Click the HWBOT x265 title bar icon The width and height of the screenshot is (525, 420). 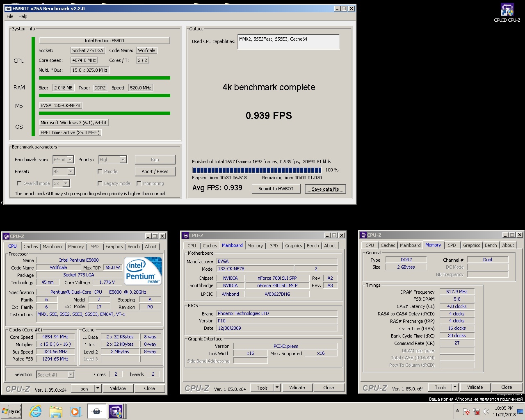pyautogui.click(x=8, y=8)
